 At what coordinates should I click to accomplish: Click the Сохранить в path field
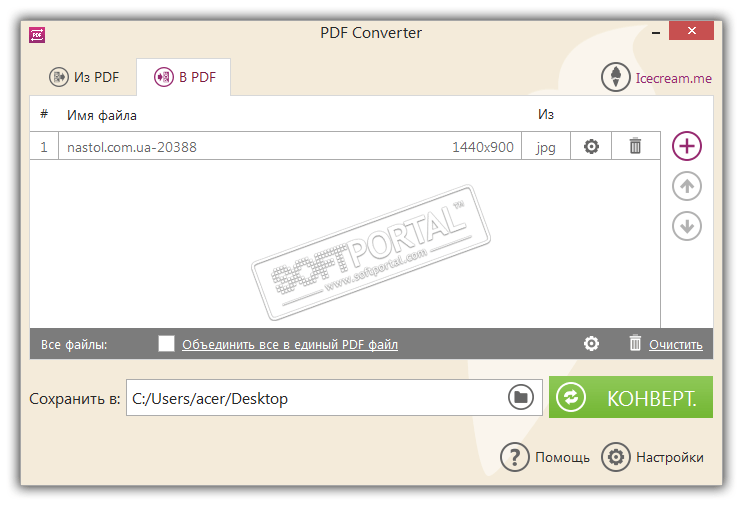point(334,398)
